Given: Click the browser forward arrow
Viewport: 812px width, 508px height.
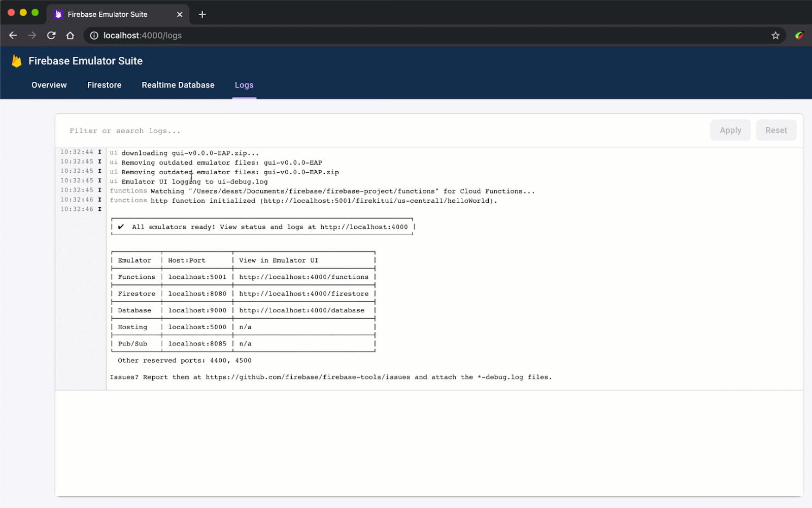Looking at the screenshot, I should (32, 36).
